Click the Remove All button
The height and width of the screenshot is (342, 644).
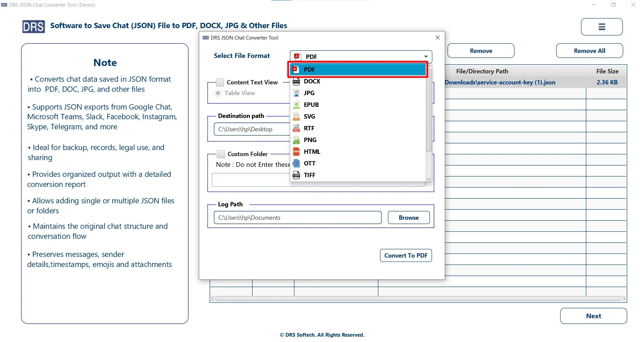(x=589, y=51)
